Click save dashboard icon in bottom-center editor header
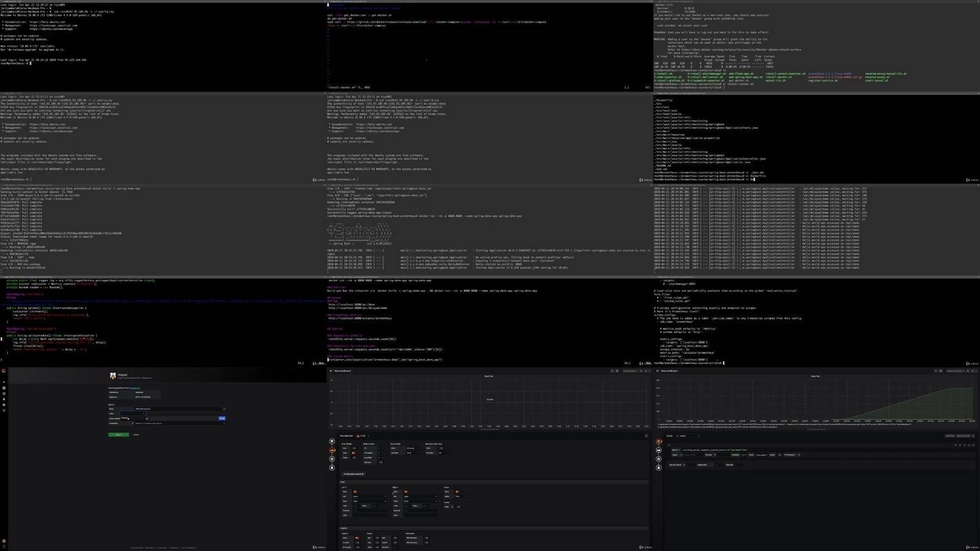 pyautogui.click(x=612, y=371)
